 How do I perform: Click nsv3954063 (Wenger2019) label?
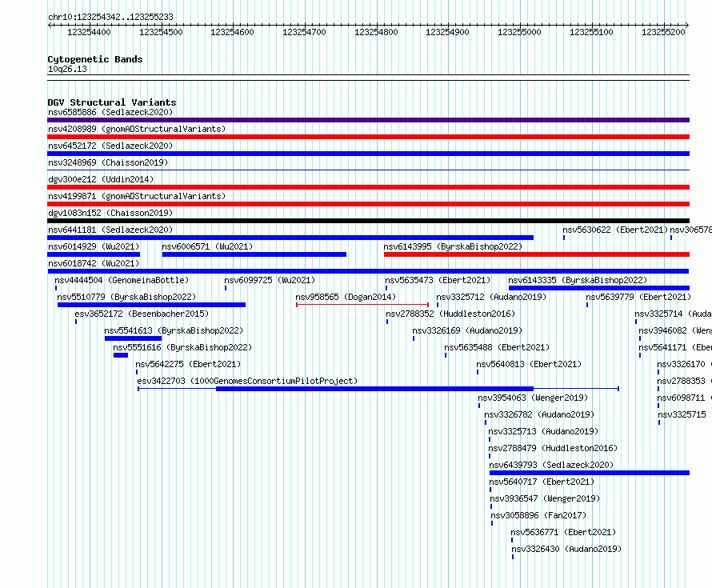coord(533,398)
